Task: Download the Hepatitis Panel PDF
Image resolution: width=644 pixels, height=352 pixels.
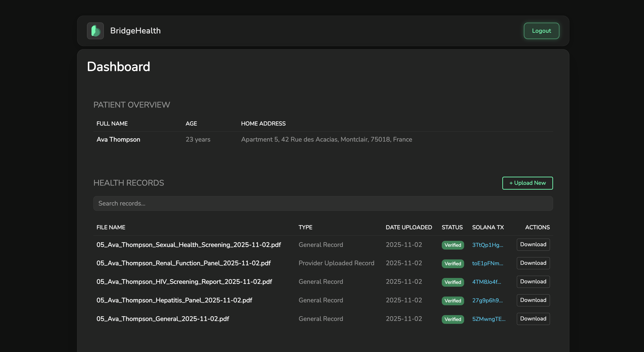Action: (533, 300)
